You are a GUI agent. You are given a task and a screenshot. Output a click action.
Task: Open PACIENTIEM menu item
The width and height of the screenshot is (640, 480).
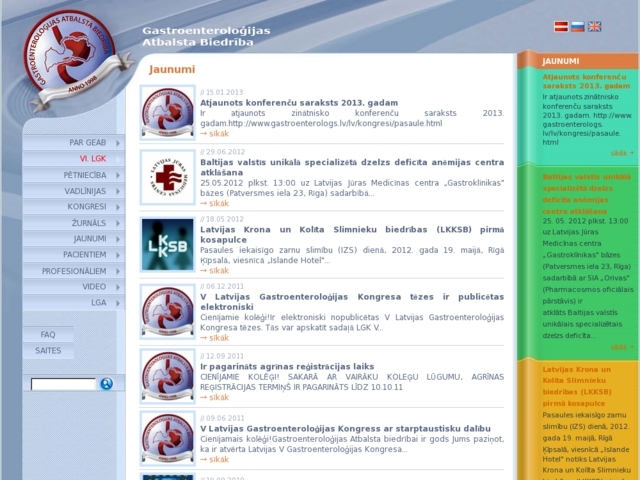pos(74,254)
